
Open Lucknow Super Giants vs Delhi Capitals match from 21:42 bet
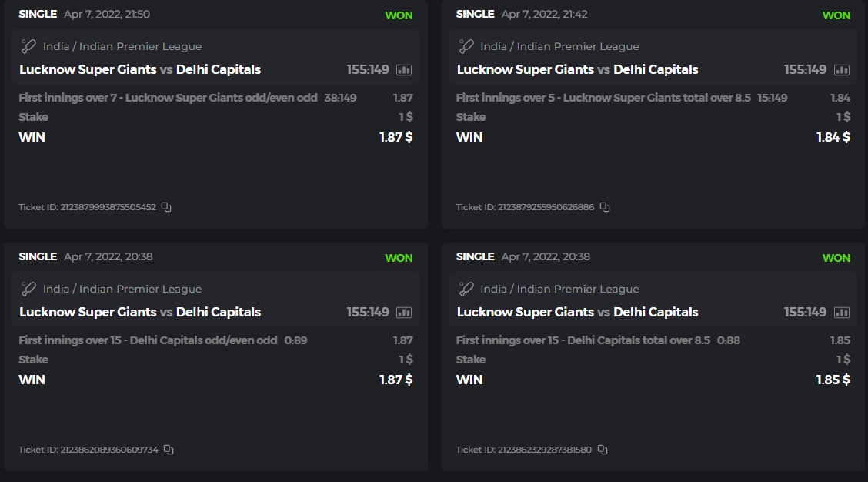tap(577, 70)
